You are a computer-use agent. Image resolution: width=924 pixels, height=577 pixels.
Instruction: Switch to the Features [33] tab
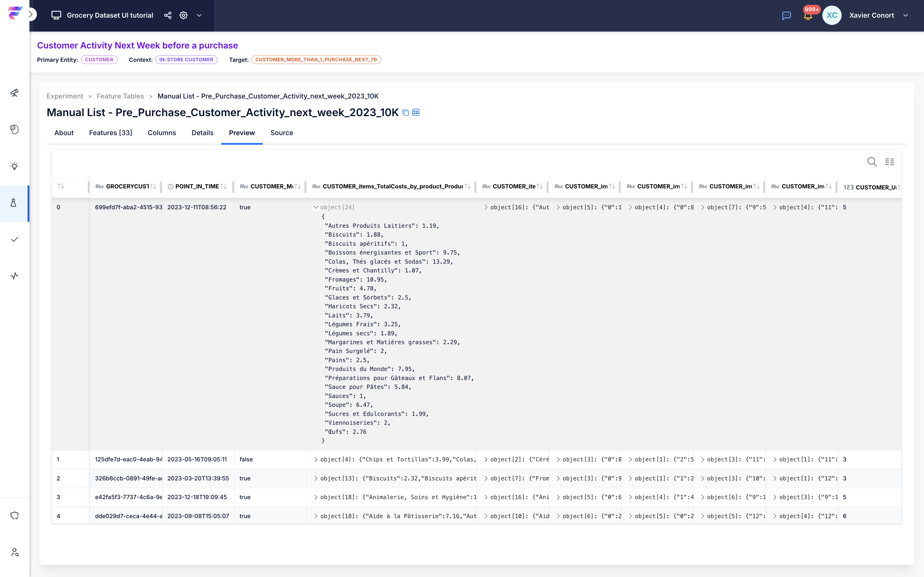(x=110, y=133)
